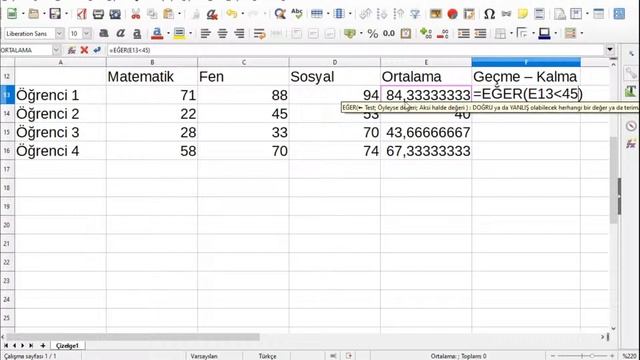Insert a hyperlink from toolbar
640x360 pixels.
tap(506, 14)
